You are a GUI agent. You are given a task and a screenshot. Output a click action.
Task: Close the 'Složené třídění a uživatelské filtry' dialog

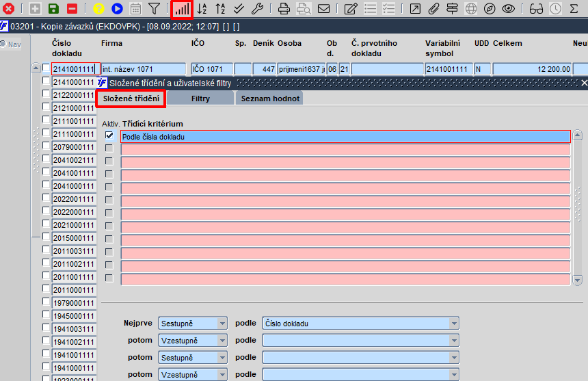(x=584, y=83)
